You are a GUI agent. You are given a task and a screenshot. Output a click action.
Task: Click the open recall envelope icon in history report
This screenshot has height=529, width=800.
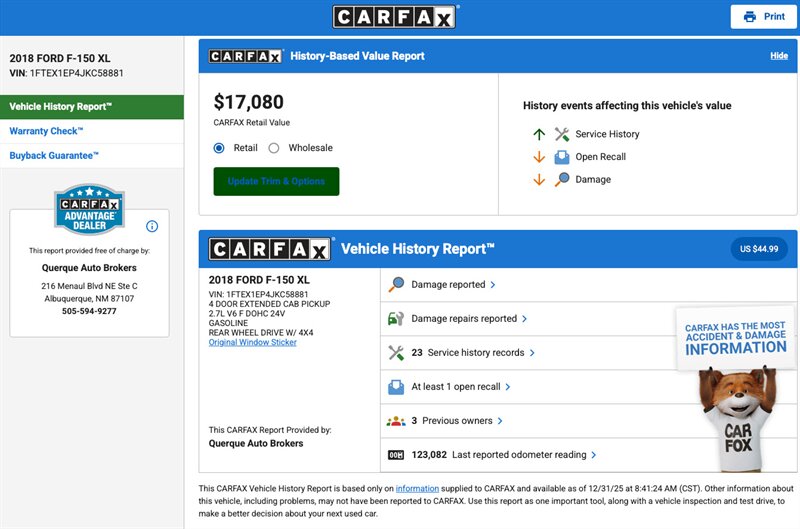pyautogui.click(x=396, y=387)
